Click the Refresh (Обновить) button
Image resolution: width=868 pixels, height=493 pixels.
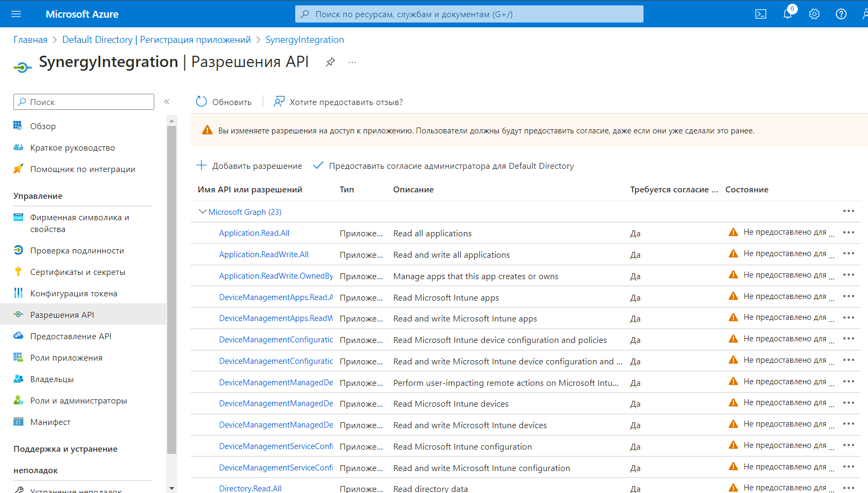tap(223, 102)
